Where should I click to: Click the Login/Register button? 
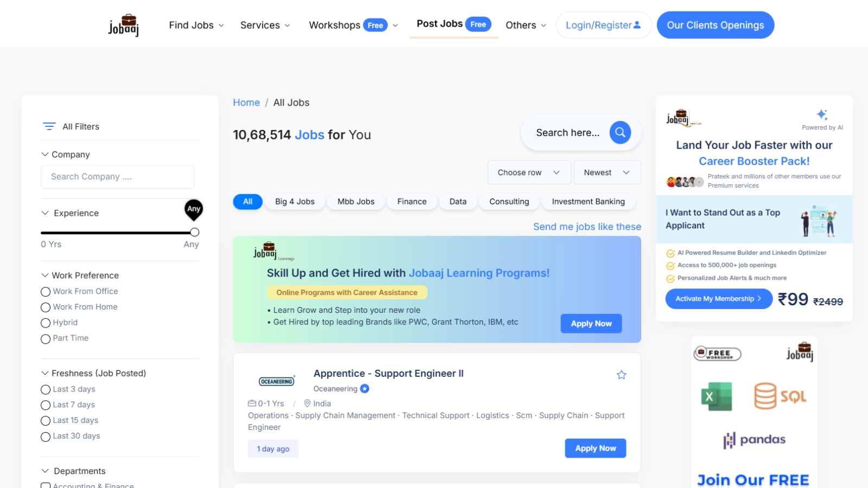click(x=603, y=25)
